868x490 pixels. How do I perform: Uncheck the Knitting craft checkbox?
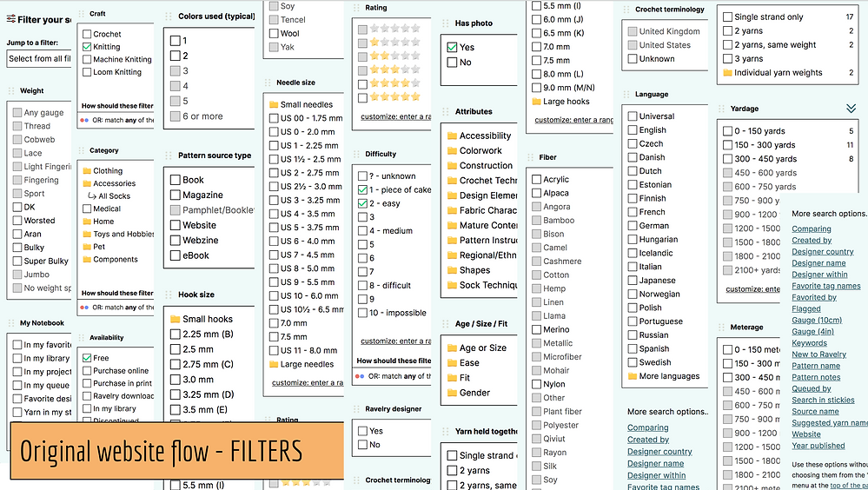pyautogui.click(x=87, y=47)
